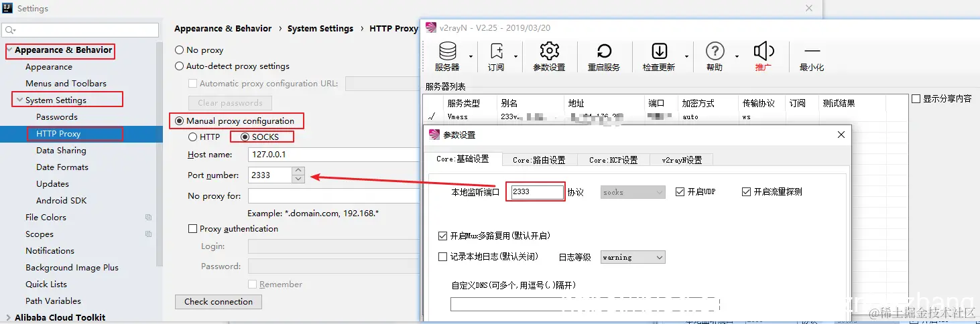Click the Host name field 127.0.0.1

coord(334,155)
